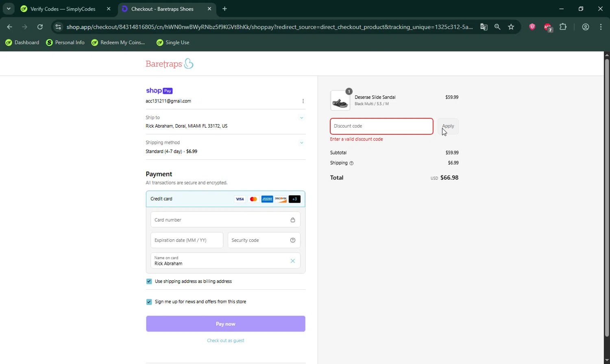
Task: Bookmark this page with the star icon
Action: 511,27
